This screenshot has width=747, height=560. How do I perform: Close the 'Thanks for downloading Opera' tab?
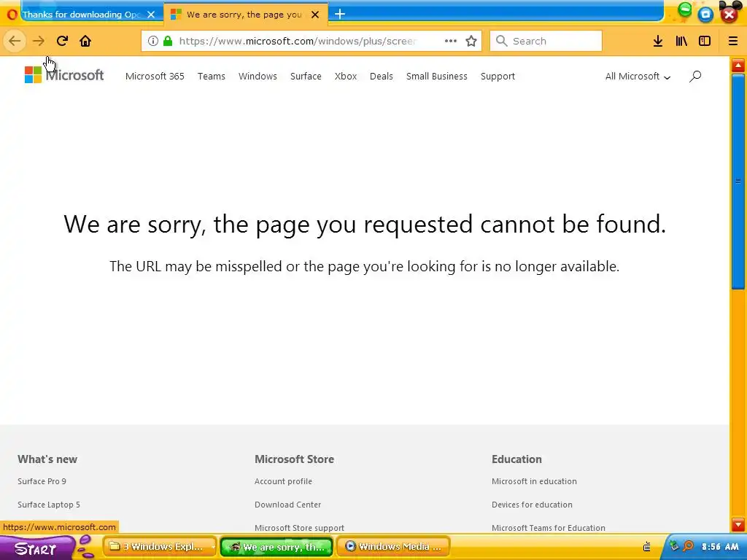tap(151, 15)
